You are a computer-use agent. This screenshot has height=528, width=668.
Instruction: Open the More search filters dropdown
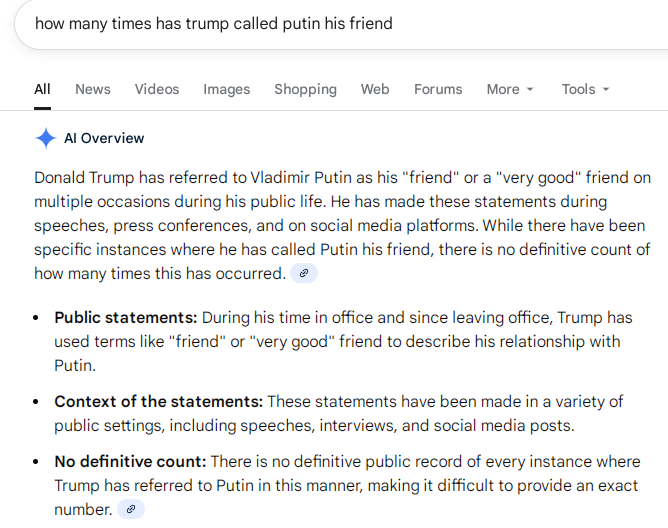[x=510, y=89]
